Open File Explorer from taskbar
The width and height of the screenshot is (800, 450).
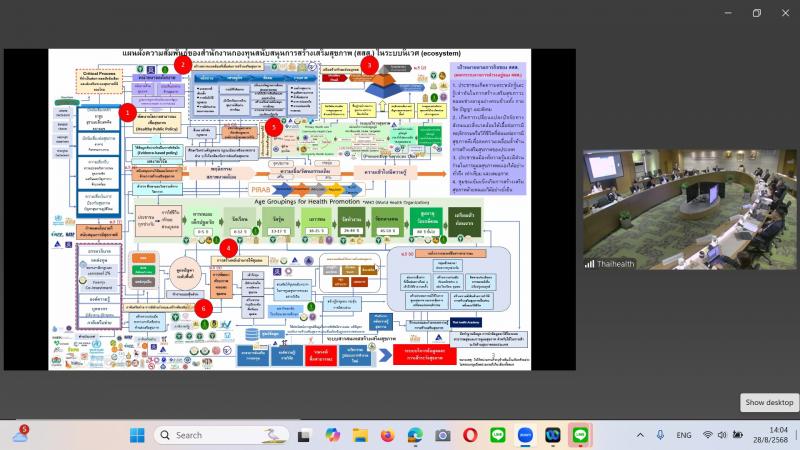pyautogui.click(x=360, y=435)
